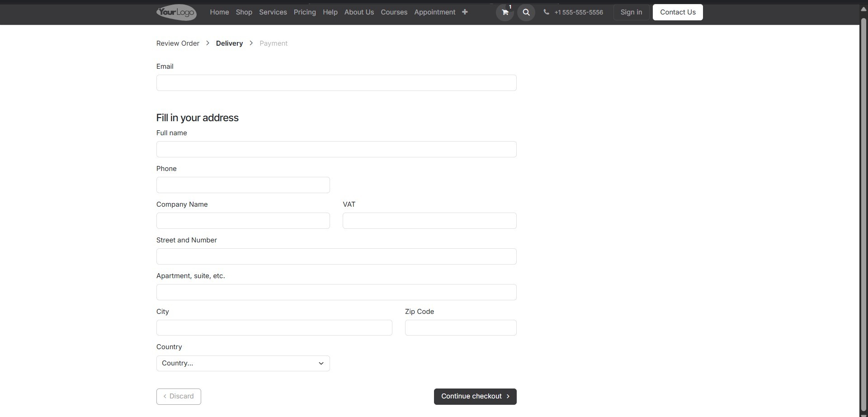
Task: Click the chevron between Delivery and Payment
Action: [250, 43]
